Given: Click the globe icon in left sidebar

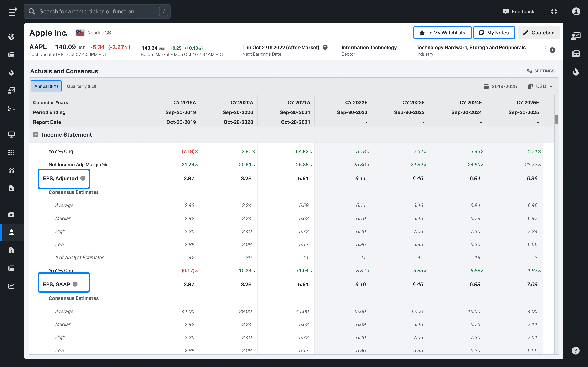Looking at the screenshot, I should (x=11, y=37).
